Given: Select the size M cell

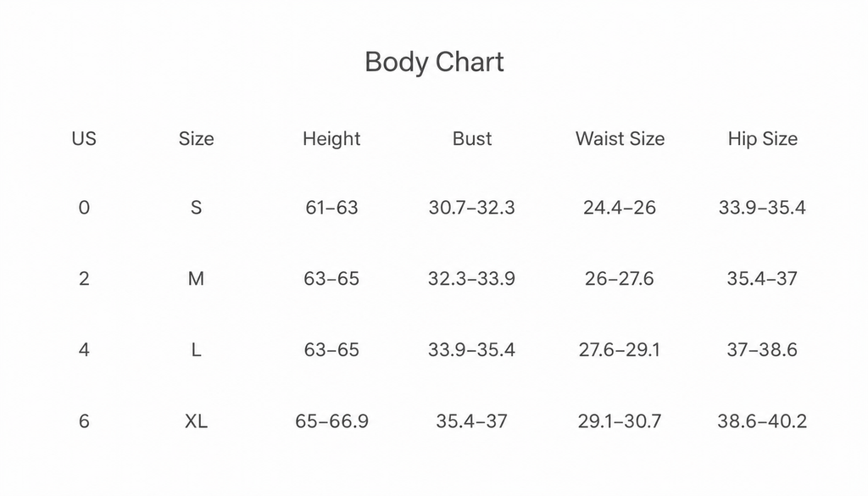Looking at the screenshot, I should [x=196, y=278].
